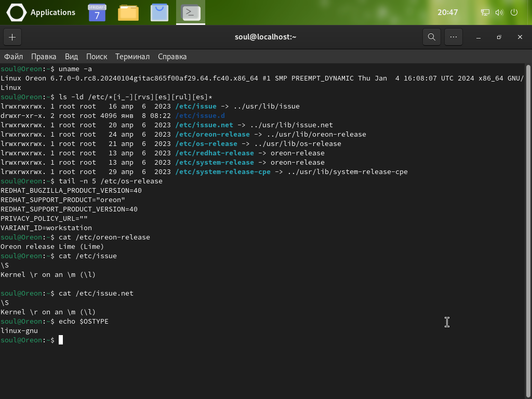Click the 20:47 clock
532x399 pixels.
point(447,12)
